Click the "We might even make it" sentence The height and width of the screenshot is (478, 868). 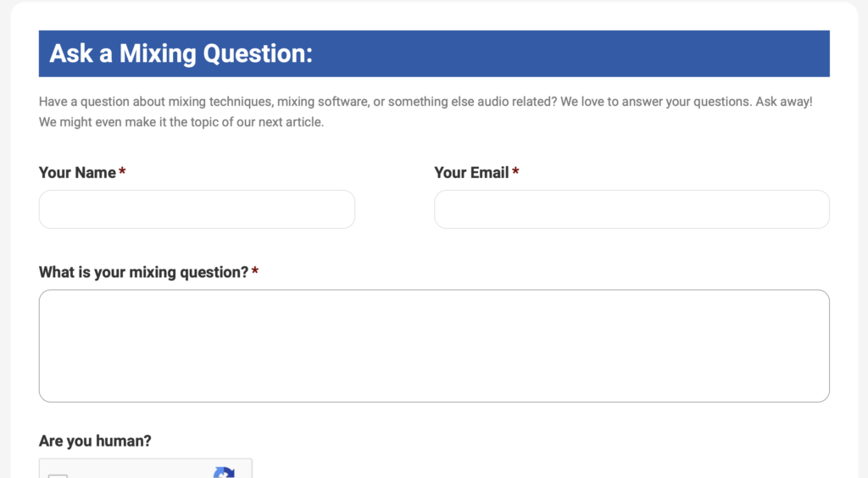click(x=181, y=122)
